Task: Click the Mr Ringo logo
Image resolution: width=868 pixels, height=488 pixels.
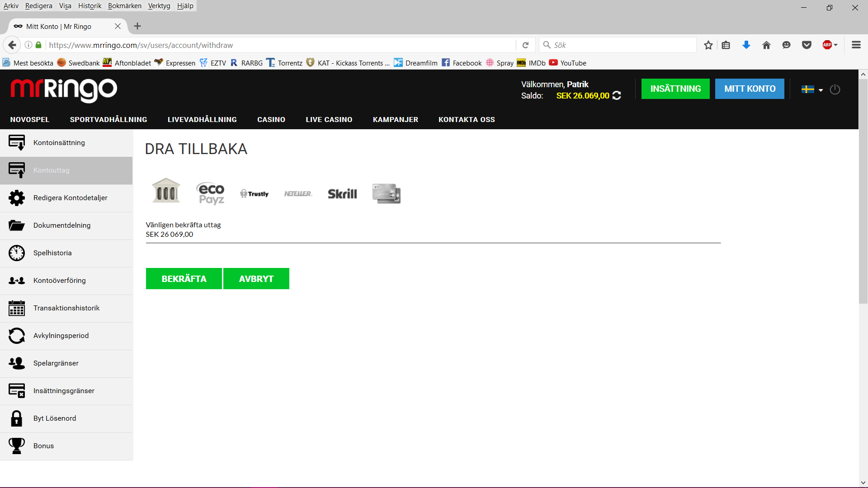Action: click(x=64, y=90)
